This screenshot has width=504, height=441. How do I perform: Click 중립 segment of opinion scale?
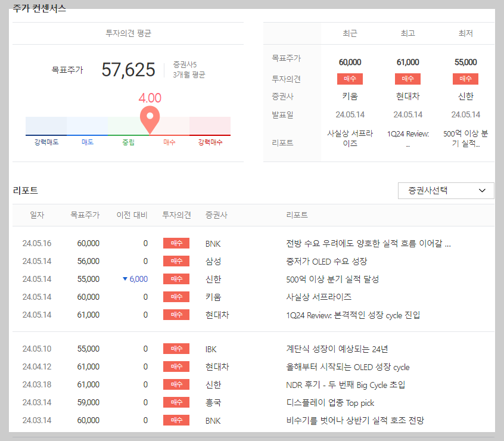point(128,126)
